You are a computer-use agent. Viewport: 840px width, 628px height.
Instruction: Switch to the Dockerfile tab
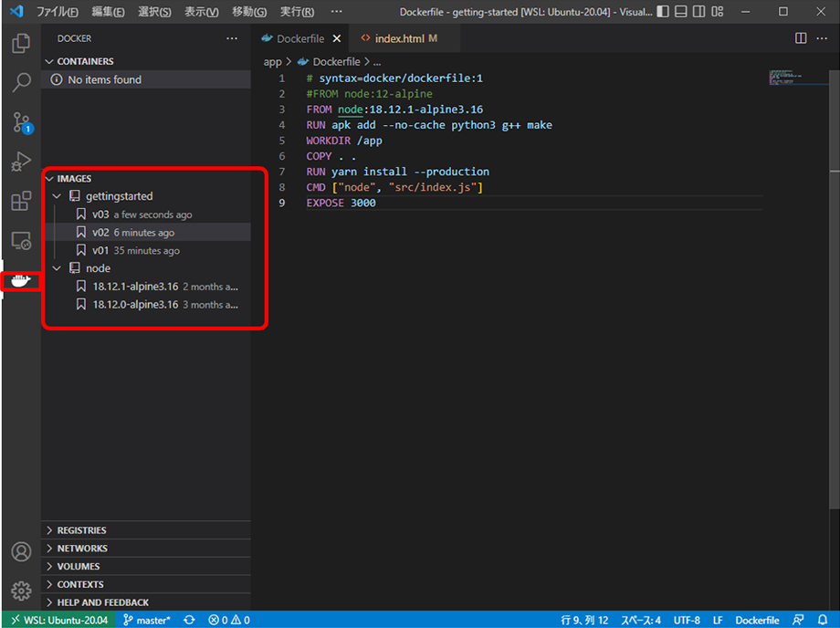(x=300, y=38)
